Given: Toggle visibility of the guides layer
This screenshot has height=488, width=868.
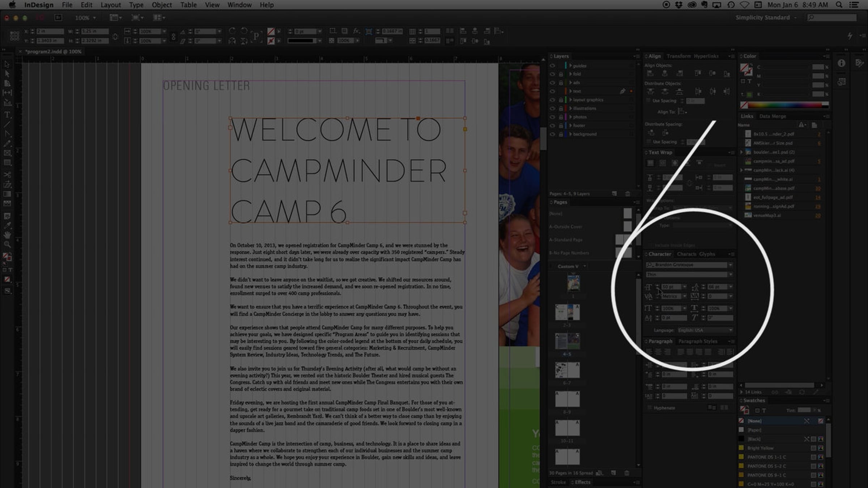Looking at the screenshot, I should [x=552, y=66].
